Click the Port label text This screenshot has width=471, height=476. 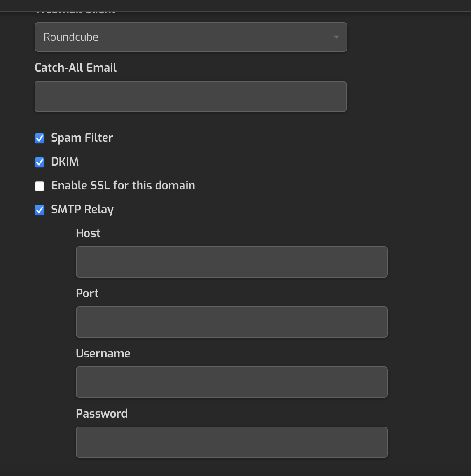tap(87, 293)
